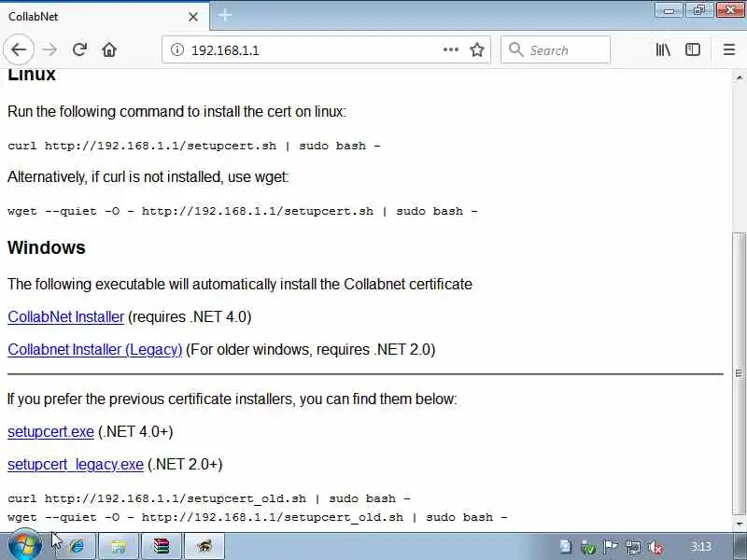This screenshot has height=560, width=747.
Task: Open the Library view icon
Action: [x=663, y=49]
